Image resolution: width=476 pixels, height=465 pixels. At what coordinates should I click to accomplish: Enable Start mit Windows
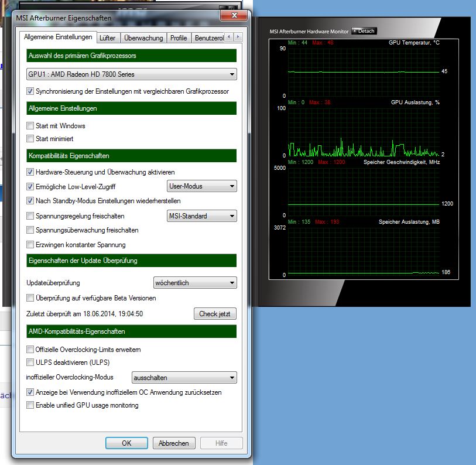(30, 126)
